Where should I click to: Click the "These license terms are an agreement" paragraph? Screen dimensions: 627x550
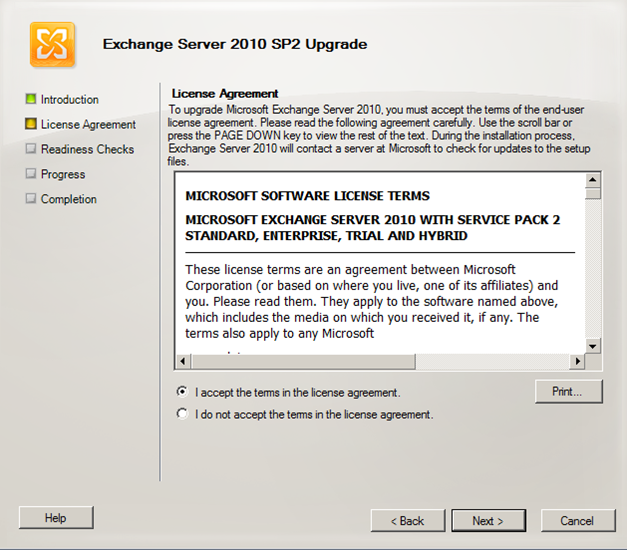coord(372,301)
